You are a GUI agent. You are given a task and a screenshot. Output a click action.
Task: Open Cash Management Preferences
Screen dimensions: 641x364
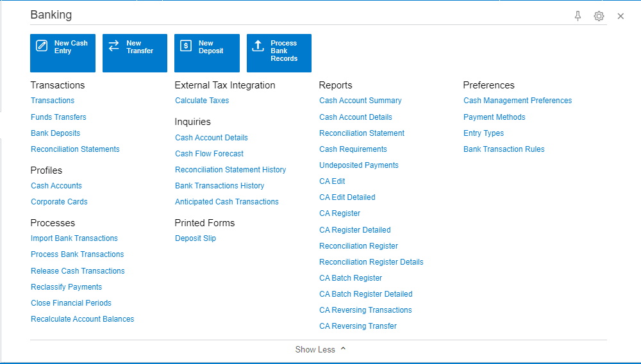click(x=517, y=101)
